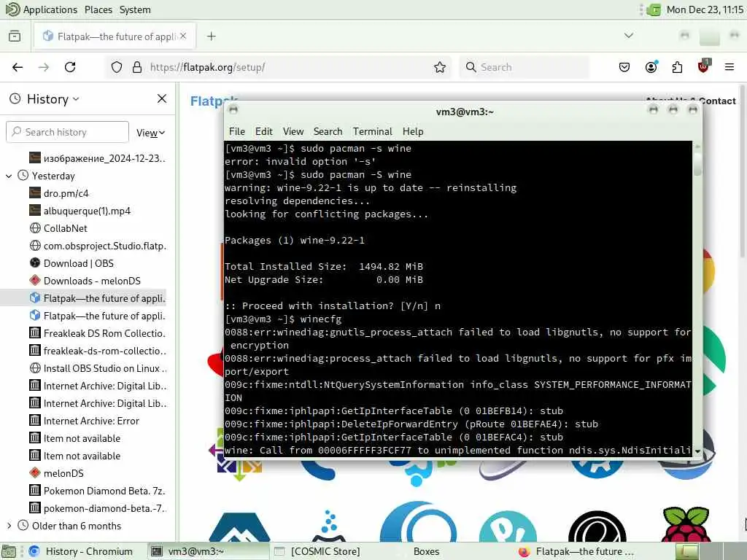Open a new browser tab
Screen dimensions: 747x560
pyautogui.click(x=212, y=36)
